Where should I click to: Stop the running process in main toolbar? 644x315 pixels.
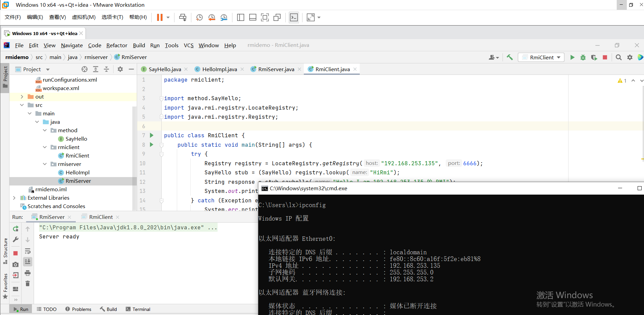(605, 57)
